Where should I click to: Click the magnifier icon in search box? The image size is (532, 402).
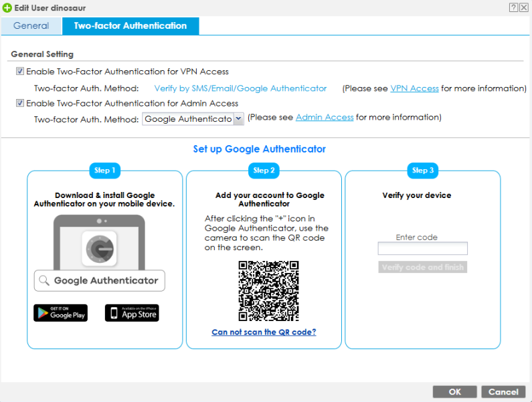[44, 281]
